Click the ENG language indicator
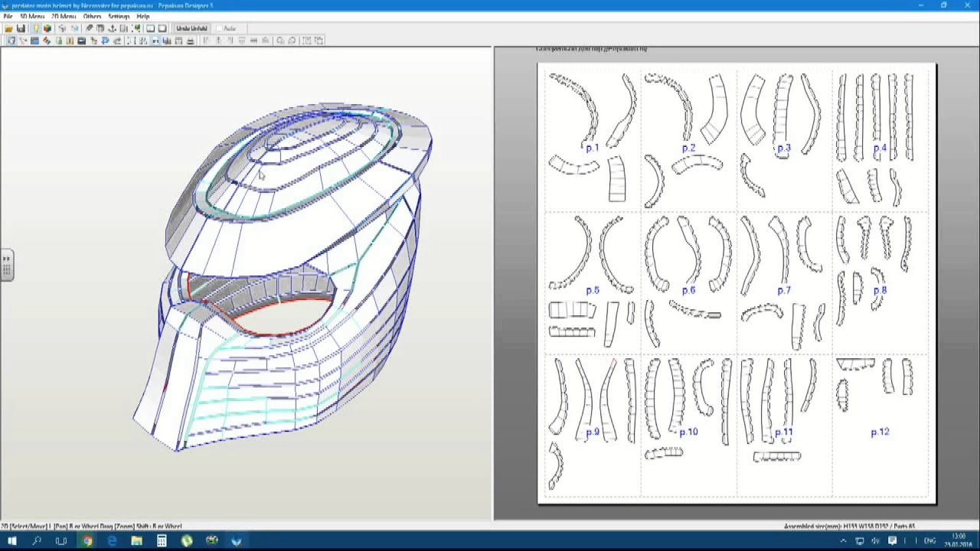Image resolution: width=980 pixels, height=551 pixels. 930,541
